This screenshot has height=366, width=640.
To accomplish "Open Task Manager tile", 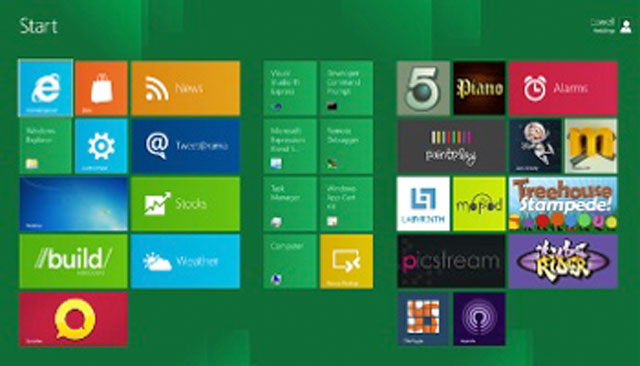I will point(290,204).
